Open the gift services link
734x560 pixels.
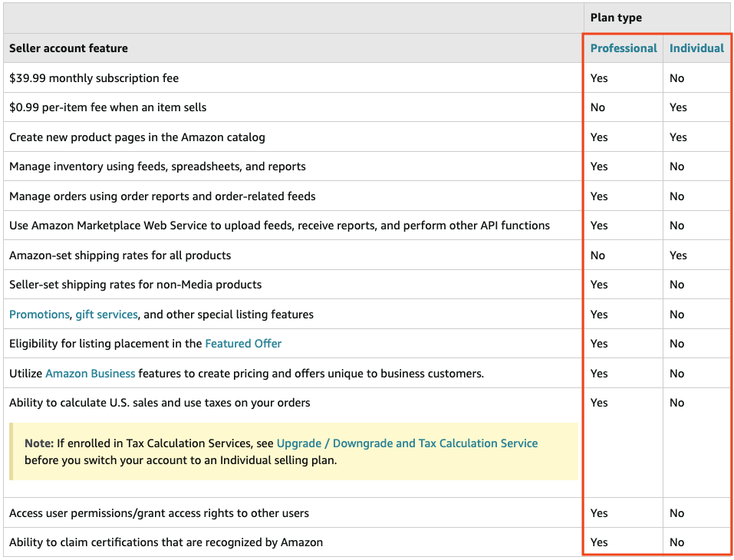pyautogui.click(x=107, y=315)
